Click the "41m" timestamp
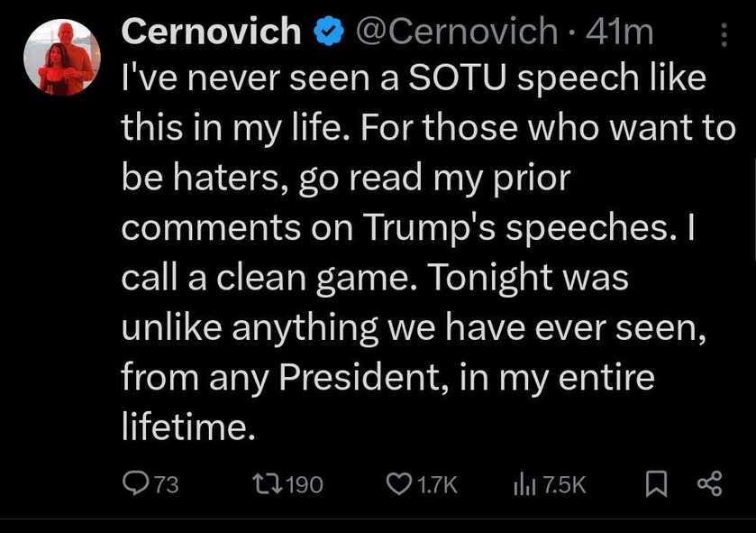 point(620,32)
